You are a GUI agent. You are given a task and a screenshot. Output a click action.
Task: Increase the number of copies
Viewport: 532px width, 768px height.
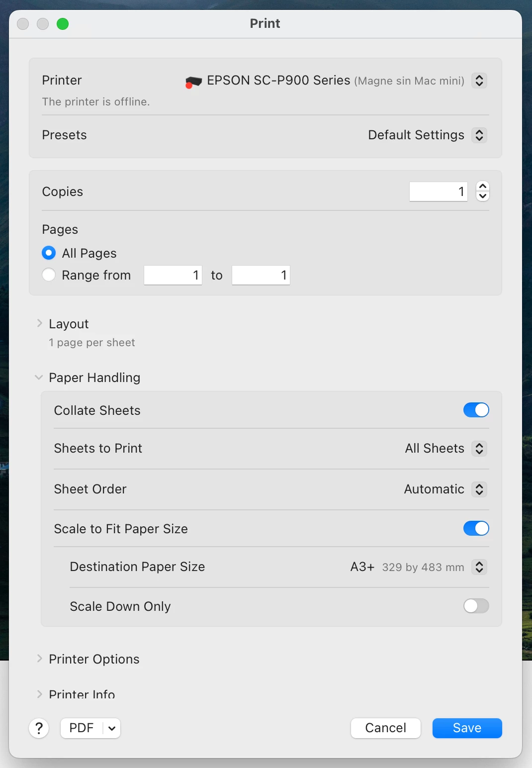pos(483,187)
